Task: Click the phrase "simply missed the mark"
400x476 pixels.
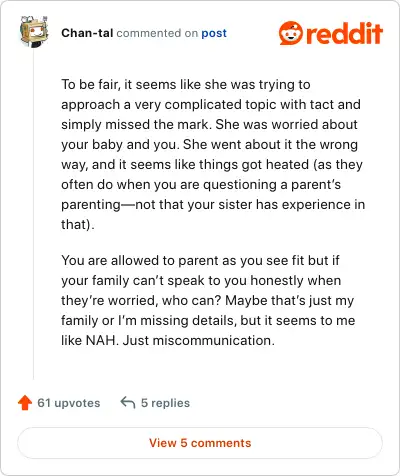Action: [136, 124]
